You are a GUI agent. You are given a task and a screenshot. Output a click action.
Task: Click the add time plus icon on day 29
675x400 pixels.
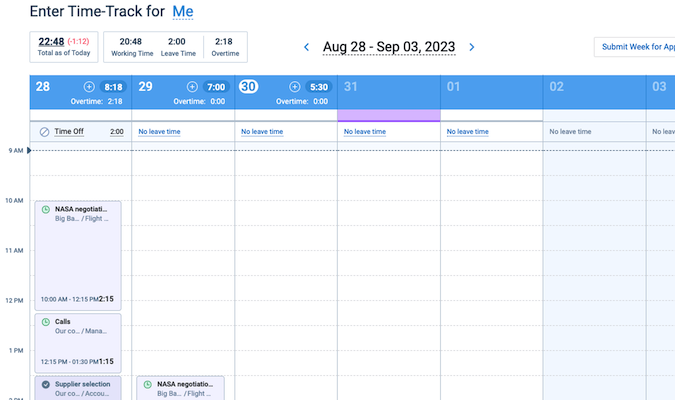pyautogui.click(x=192, y=87)
